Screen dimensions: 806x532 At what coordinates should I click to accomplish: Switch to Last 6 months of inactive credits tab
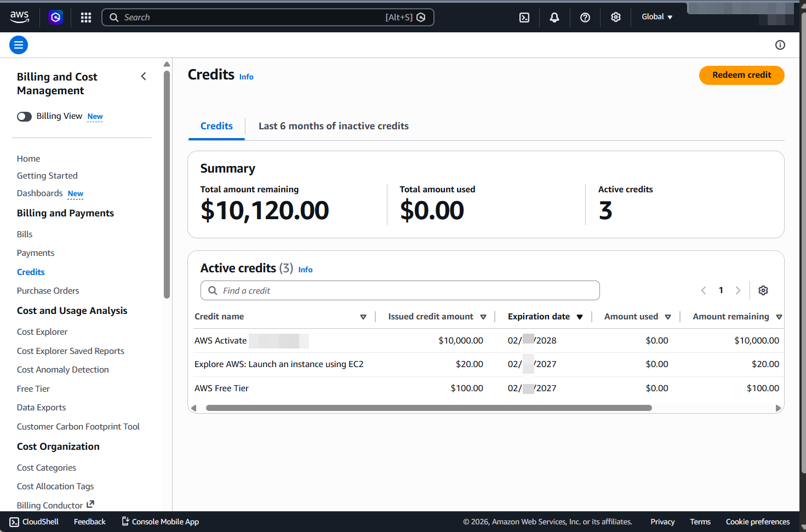tap(333, 126)
